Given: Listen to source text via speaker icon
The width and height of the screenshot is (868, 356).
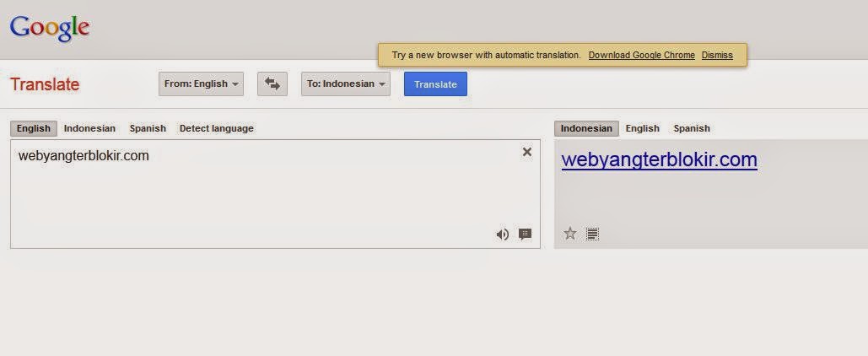Looking at the screenshot, I should point(502,235).
